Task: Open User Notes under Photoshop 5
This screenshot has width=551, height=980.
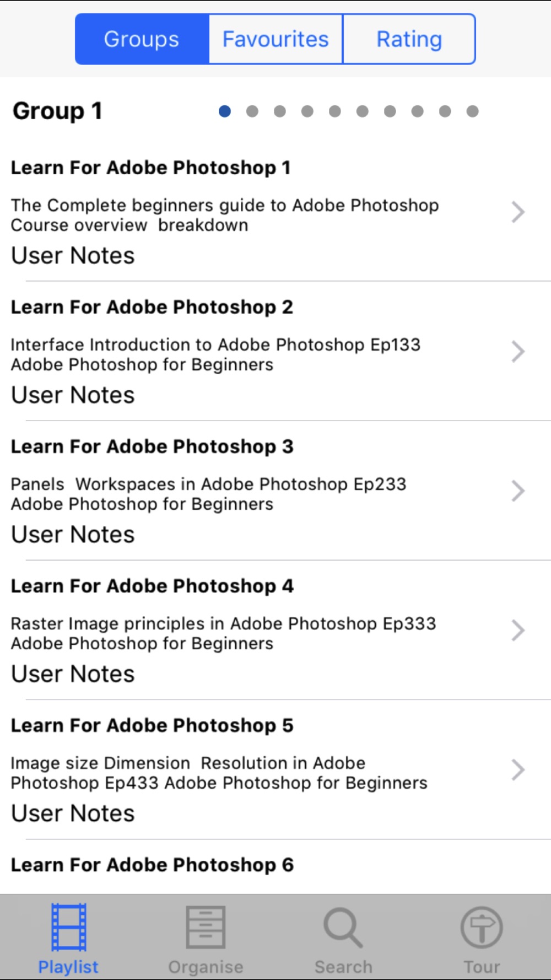Action: click(x=73, y=814)
